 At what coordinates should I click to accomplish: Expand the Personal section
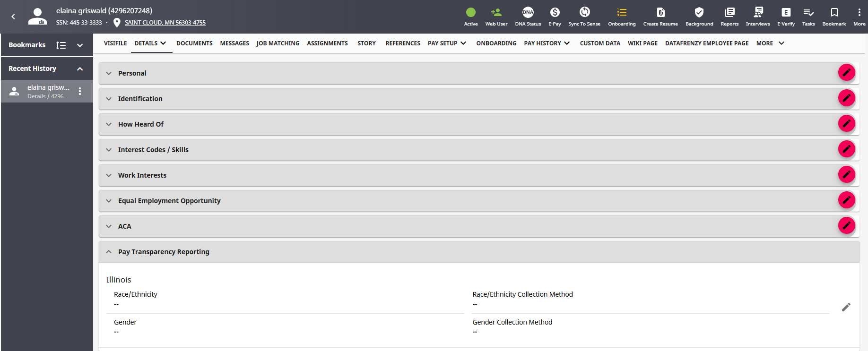coord(109,73)
